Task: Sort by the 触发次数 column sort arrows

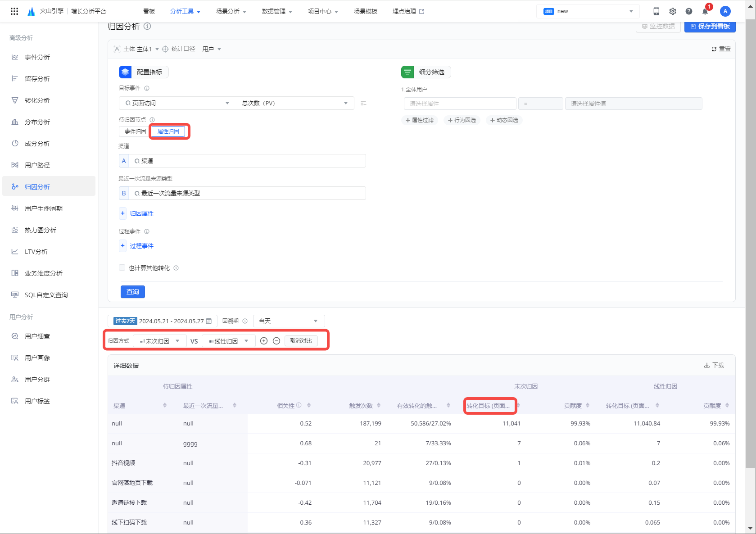Action: pos(379,406)
